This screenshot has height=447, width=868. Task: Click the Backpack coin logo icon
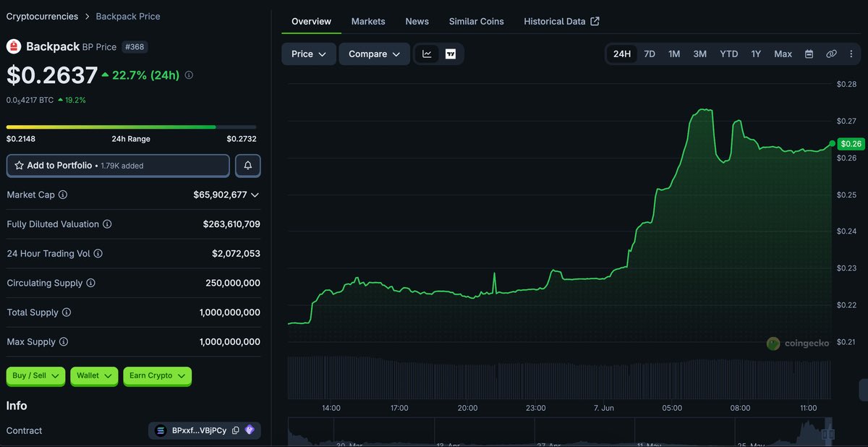[x=14, y=46]
